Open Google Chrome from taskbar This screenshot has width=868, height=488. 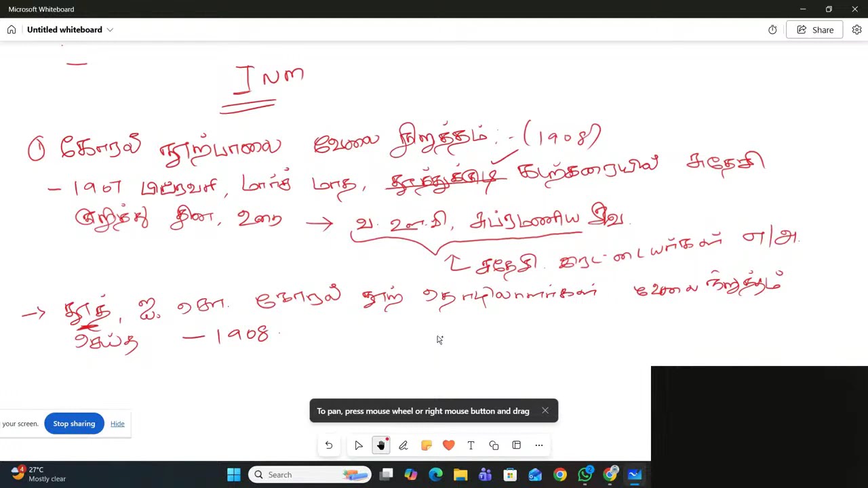tap(559, 475)
